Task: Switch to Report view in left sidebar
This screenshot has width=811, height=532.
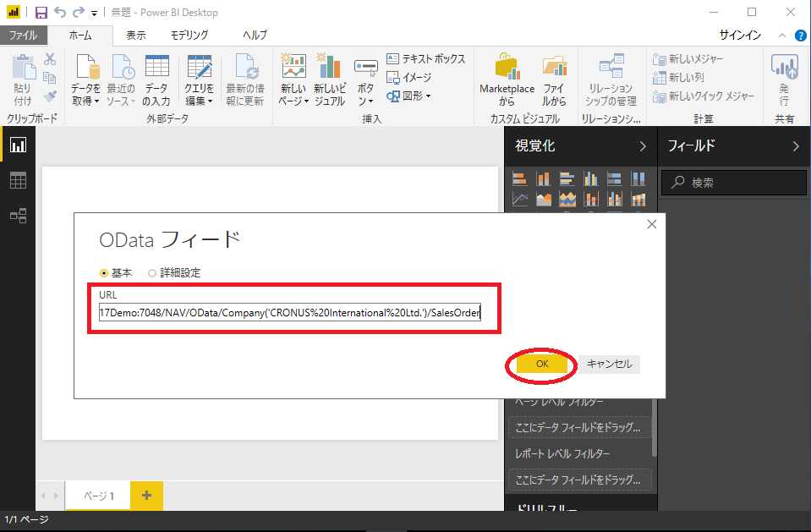Action: (18, 145)
